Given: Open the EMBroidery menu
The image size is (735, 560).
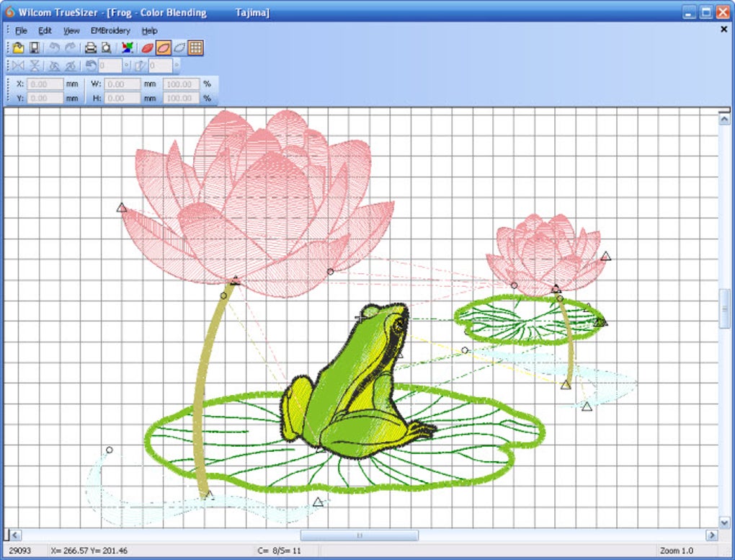Looking at the screenshot, I should pyautogui.click(x=110, y=30).
